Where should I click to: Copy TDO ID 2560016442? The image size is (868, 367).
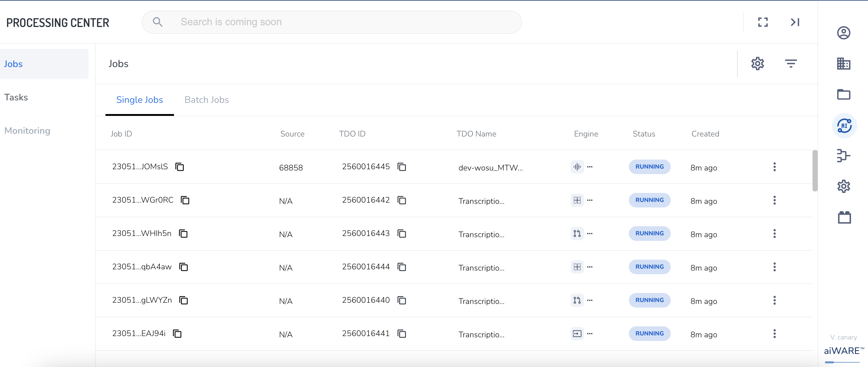click(x=401, y=200)
